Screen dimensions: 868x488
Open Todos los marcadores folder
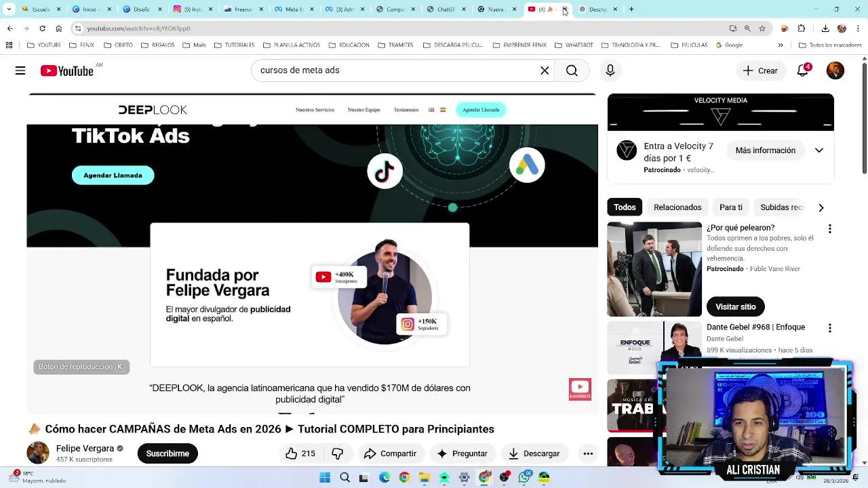pyautogui.click(x=830, y=45)
